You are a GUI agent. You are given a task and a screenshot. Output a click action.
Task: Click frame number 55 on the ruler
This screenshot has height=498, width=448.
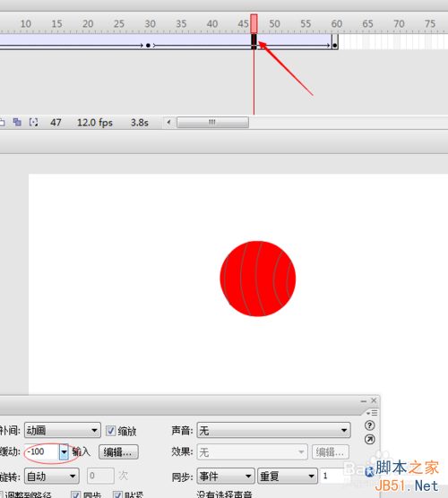[306, 23]
